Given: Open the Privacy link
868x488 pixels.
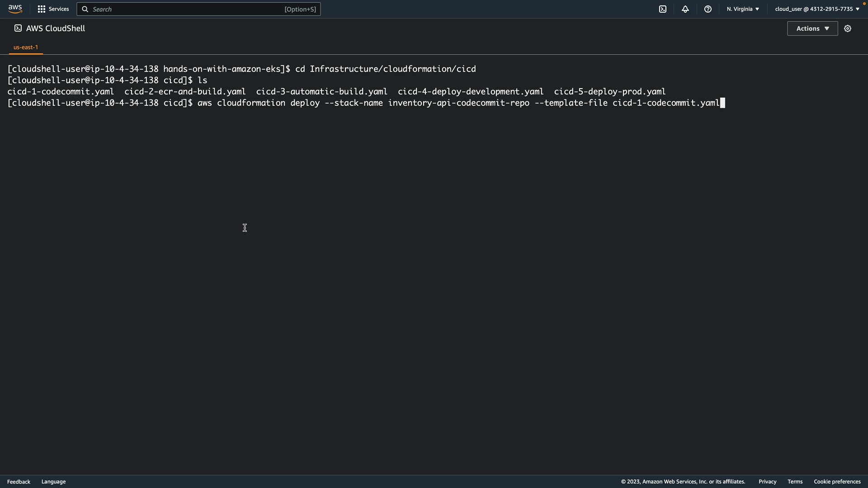Looking at the screenshot, I should [x=767, y=482].
